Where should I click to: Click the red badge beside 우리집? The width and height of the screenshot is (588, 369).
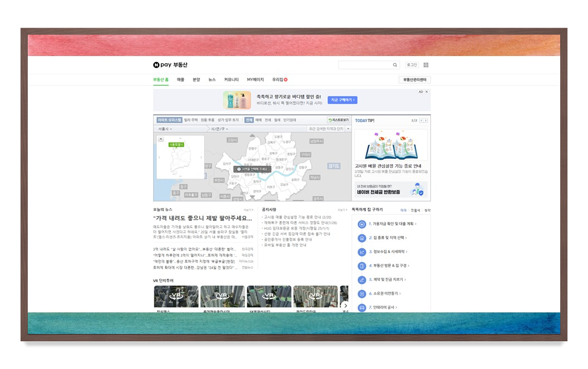point(286,79)
